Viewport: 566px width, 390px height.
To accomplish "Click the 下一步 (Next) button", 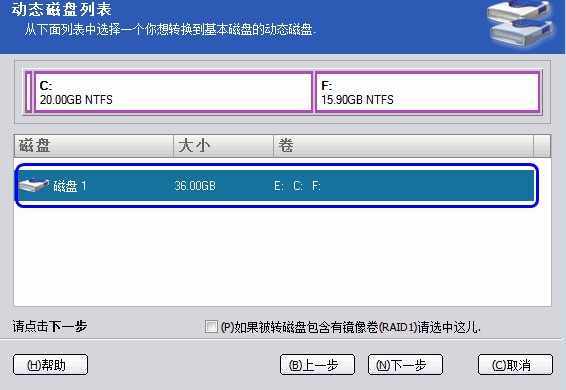I will (405, 365).
